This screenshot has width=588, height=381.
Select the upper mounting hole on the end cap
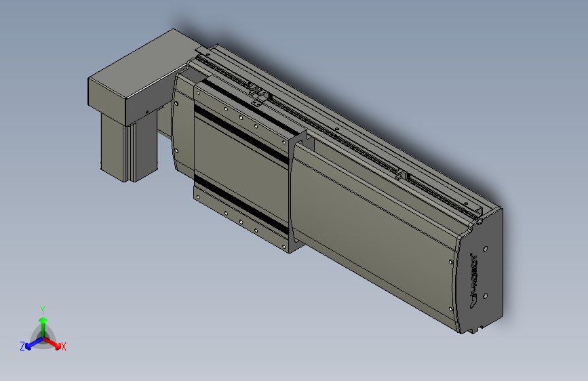(486, 249)
